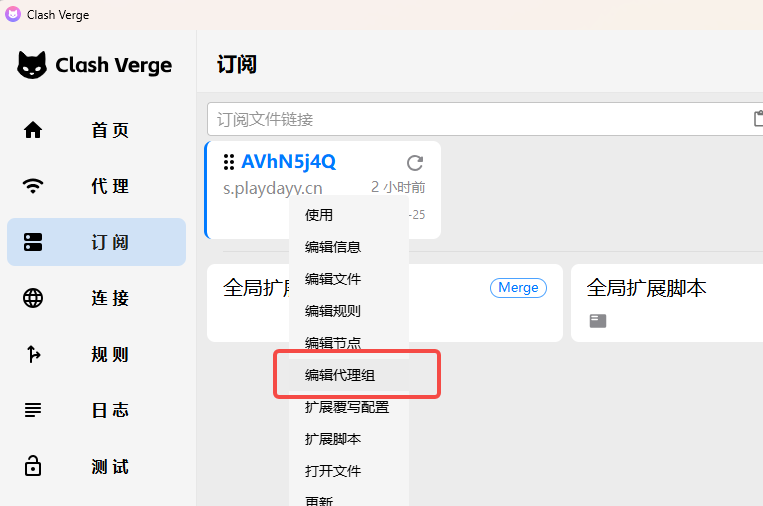Open the 规则 rules page
The width and height of the screenshot is (763, 506).
click(x=96, y=354)
